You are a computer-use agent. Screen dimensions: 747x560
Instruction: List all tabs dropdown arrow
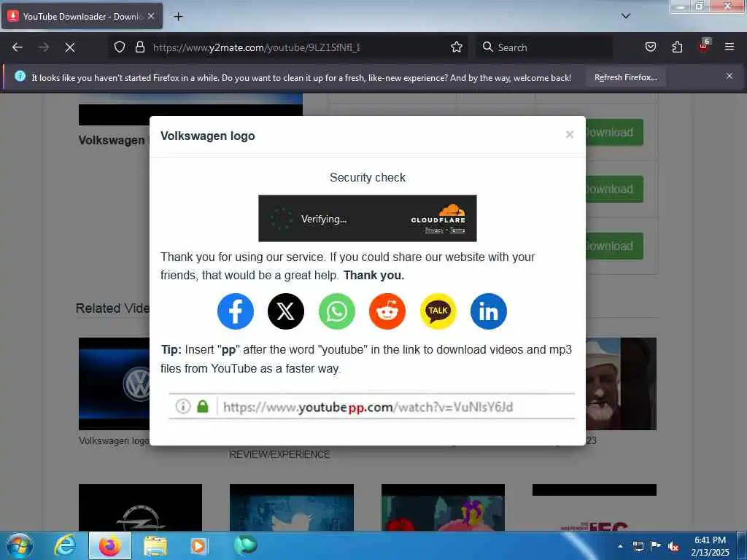point(626,16)
